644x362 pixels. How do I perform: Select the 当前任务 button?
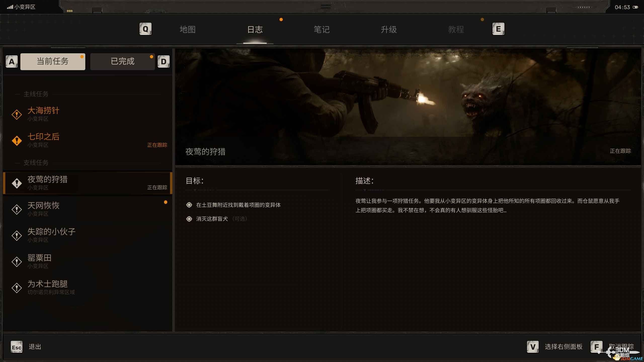point(53,62)
